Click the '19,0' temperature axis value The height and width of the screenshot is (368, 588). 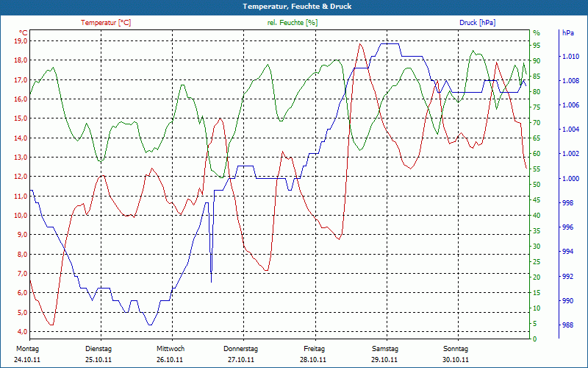click(x=21, y=40)
